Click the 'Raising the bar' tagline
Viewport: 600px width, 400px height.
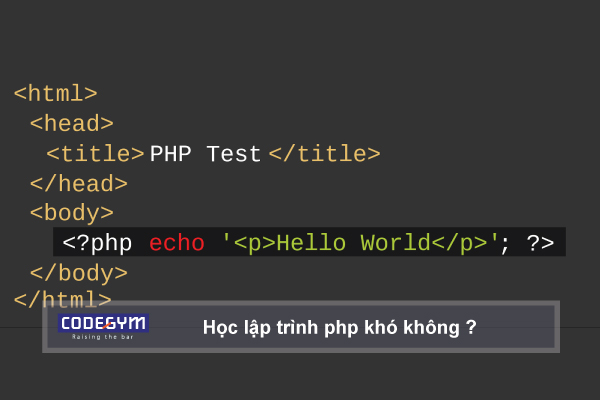[103, 337]
